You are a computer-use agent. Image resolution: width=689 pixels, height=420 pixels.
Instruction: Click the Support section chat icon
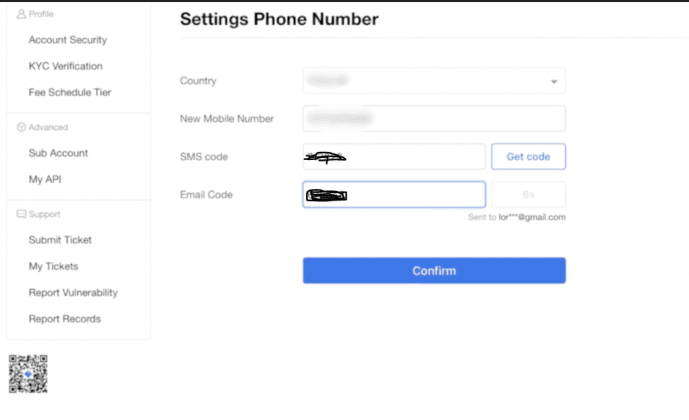tap(21, 214)
